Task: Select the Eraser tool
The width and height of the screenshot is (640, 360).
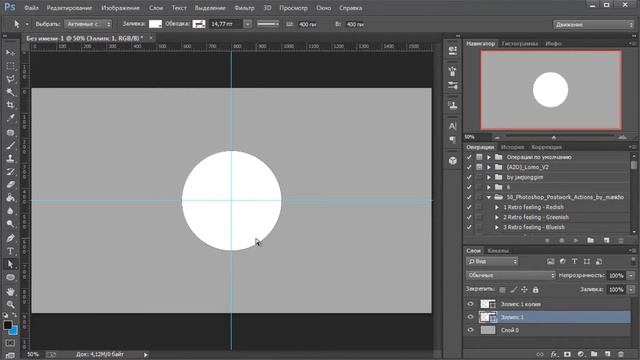Action: coord(11,184)
